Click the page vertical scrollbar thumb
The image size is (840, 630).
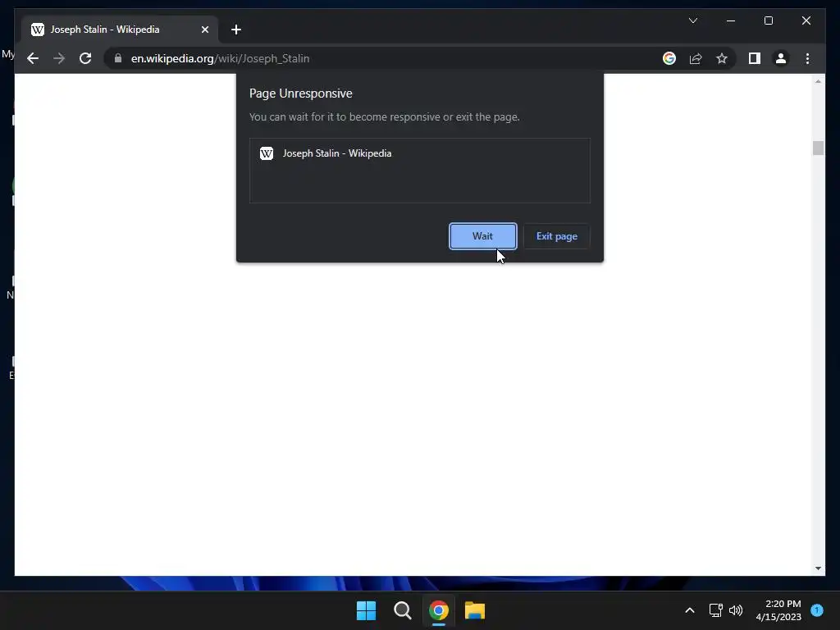(x=818, y=148)
